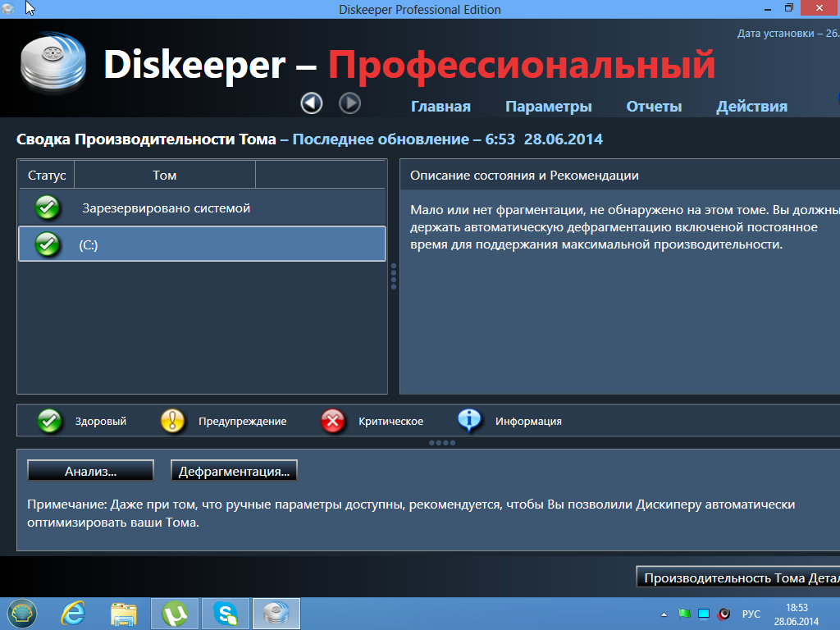
Task: Click the vertical splitter dots between panels
Action: coord(394,276)
